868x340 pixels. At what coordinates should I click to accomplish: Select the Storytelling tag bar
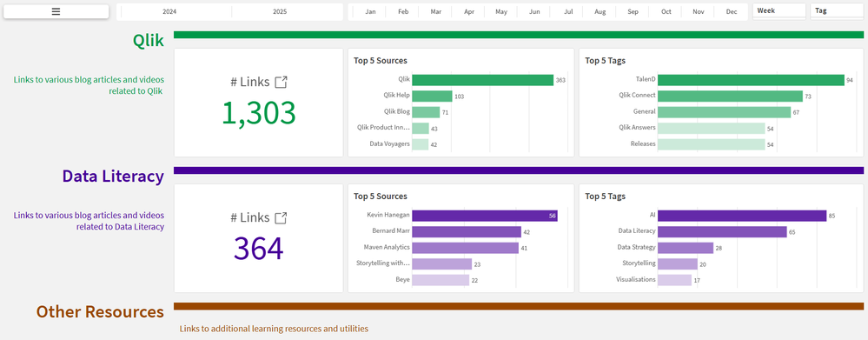(678, 264)
